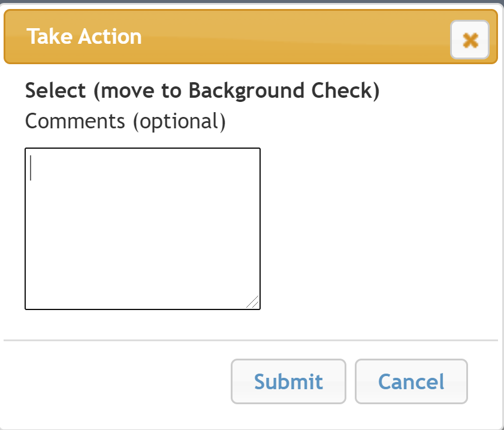504x430 pixels.
Task: Click the 'Comments (optional)' label
Action: (x=125, y=121)
